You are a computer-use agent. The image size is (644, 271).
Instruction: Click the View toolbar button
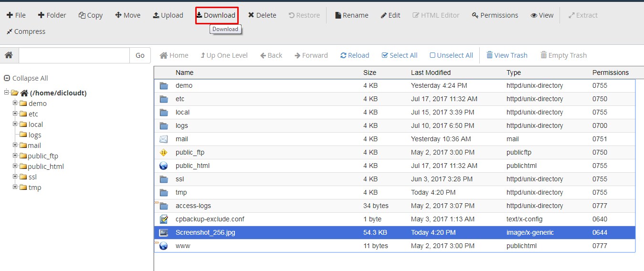(542, 15)
